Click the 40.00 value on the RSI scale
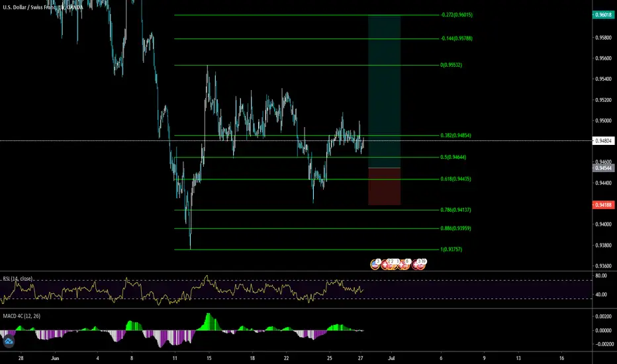This screenshot has height=364, width=617. click(601, 295)
